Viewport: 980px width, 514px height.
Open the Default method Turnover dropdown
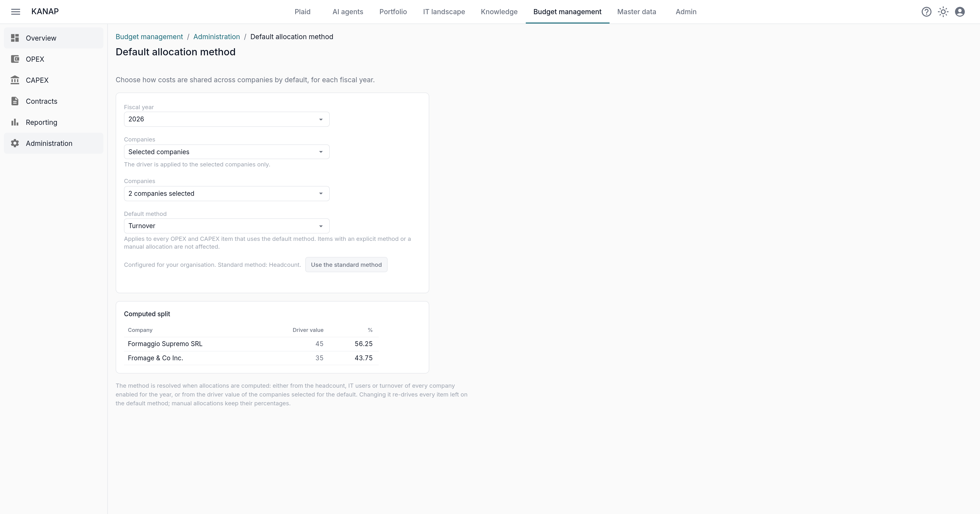click(226, 226)
